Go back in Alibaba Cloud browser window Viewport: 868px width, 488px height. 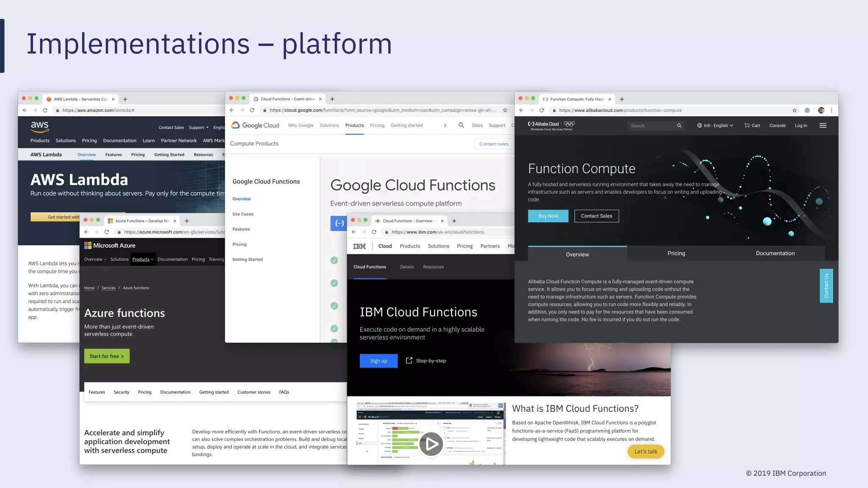521,110
